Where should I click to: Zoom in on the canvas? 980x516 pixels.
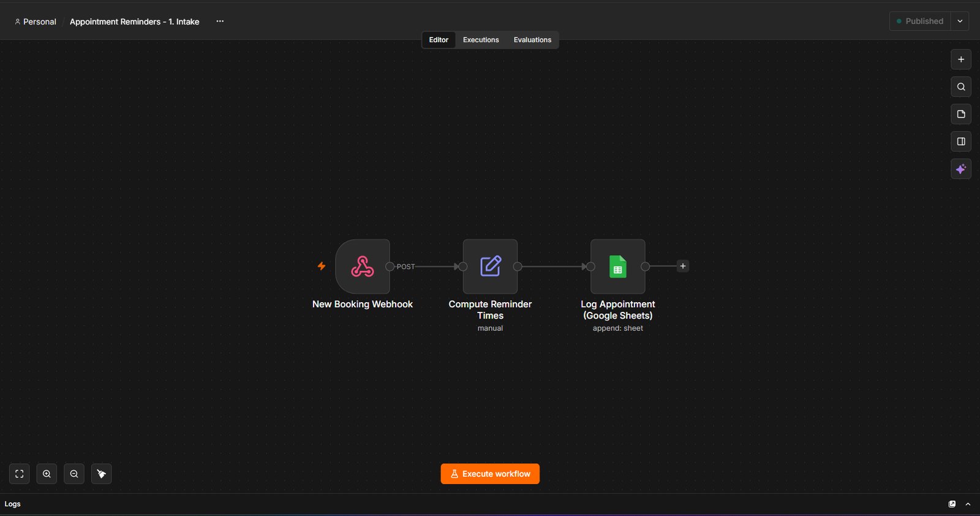click(47, 474)
